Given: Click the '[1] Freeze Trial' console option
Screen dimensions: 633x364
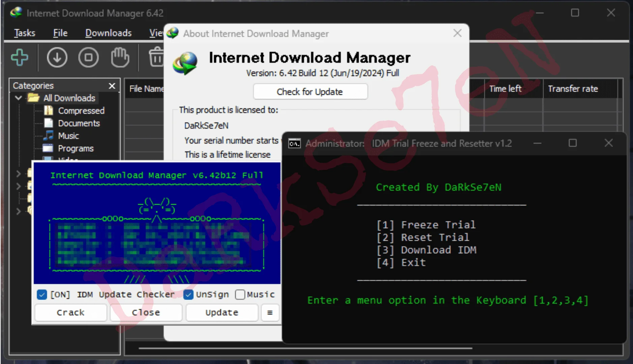Looking at the screenshot, I should click(426, 225).
